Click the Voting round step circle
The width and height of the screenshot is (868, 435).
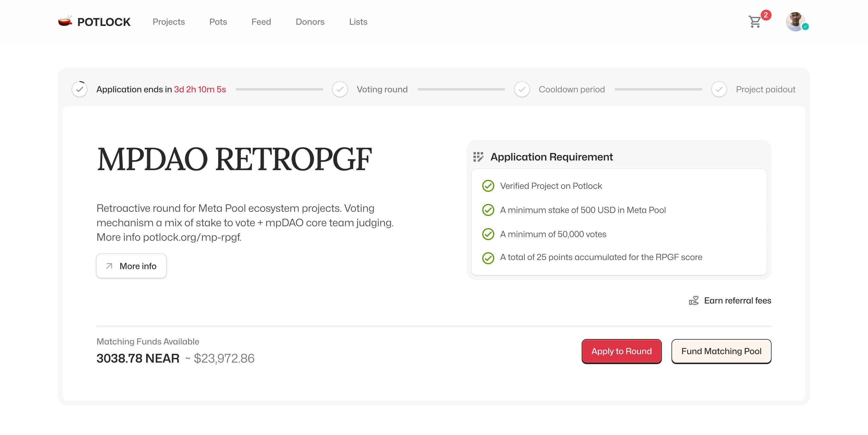(340, 89)
